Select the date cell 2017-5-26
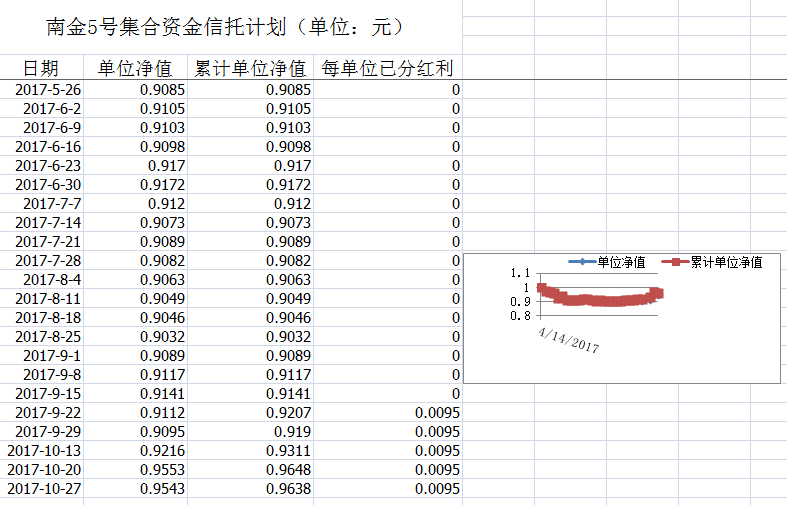 (49, 90)
